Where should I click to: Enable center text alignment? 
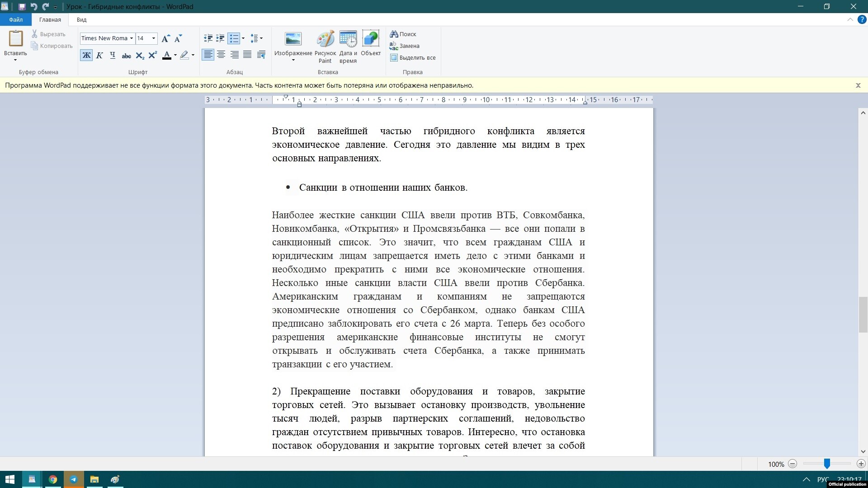(221, 55)
